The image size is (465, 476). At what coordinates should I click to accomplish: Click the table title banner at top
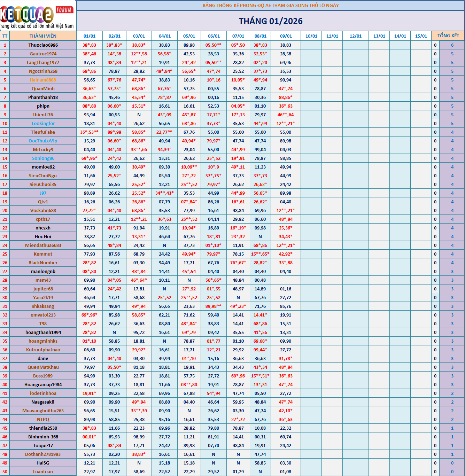click(270, 5)
